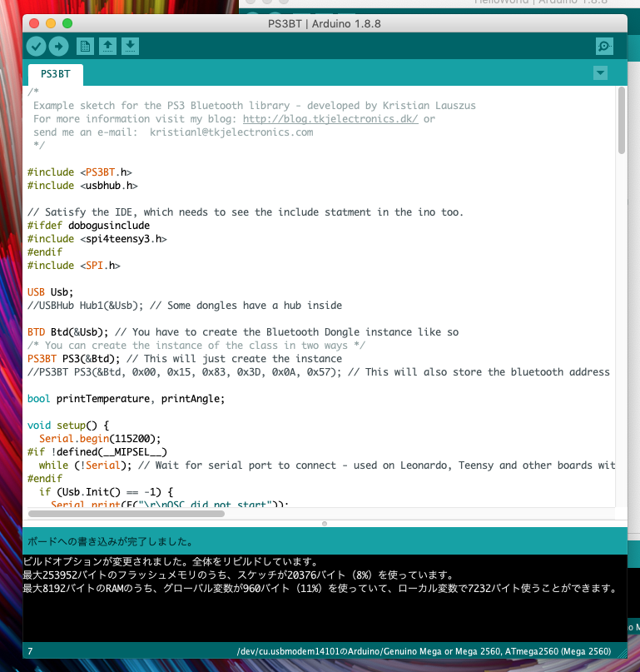This screenshot has height=672, width=640.
Task: Expand the tab options dropdown arrow
Action: click(x=601, y=73)
